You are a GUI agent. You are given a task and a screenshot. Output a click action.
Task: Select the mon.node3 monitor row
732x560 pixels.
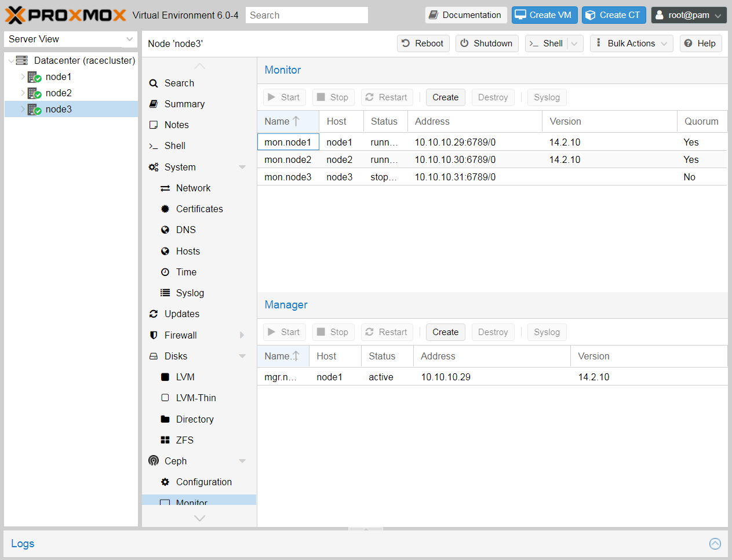[492, 177]
